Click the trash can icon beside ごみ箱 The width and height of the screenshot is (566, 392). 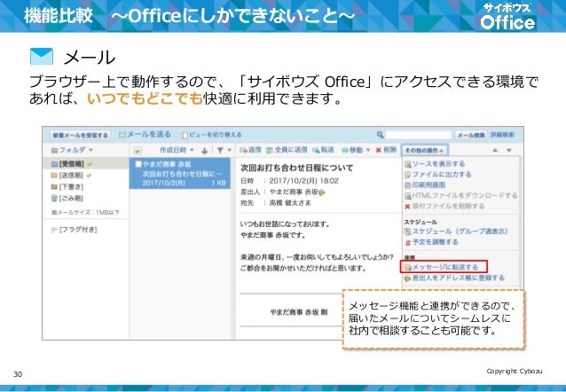click(x=54, y=198)
